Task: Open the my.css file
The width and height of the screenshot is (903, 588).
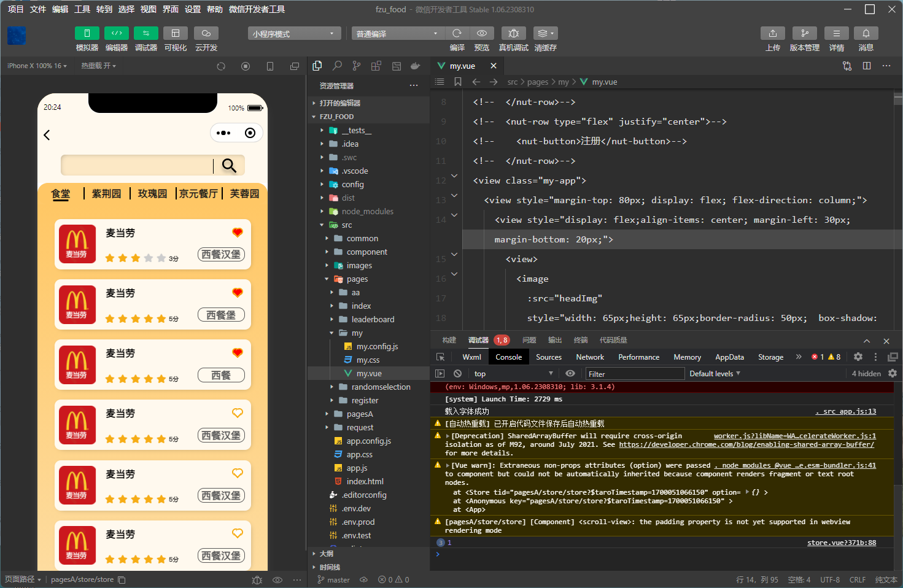Action: 368,360
